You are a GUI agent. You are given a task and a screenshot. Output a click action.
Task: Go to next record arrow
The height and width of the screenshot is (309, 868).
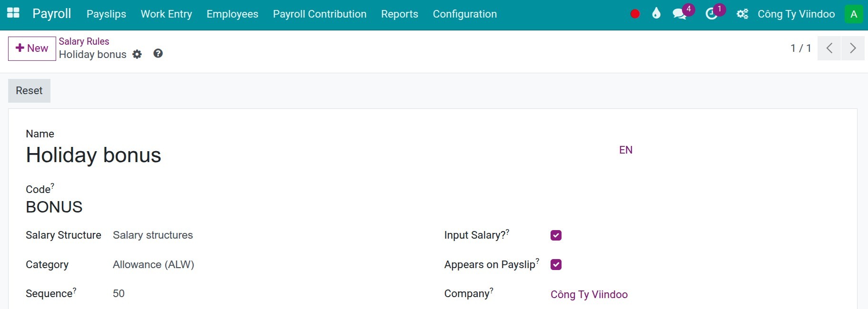[x=853, y=48]
